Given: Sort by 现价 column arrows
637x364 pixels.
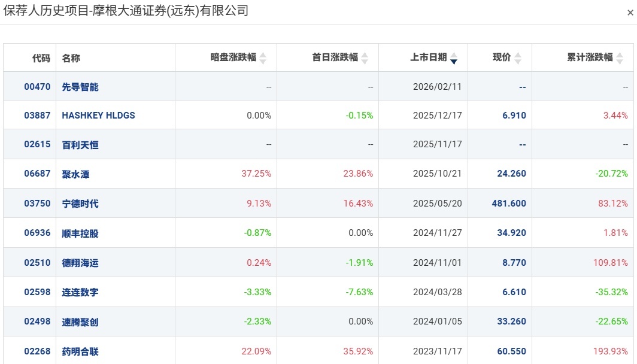Looking at the screenshot, I should tap(517, 58).
